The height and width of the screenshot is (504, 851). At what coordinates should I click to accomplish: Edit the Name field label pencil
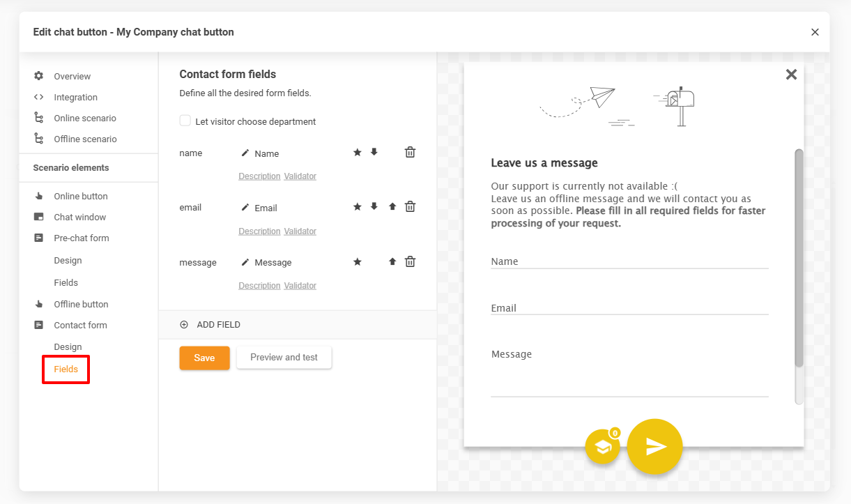click(x=245, y=153)
